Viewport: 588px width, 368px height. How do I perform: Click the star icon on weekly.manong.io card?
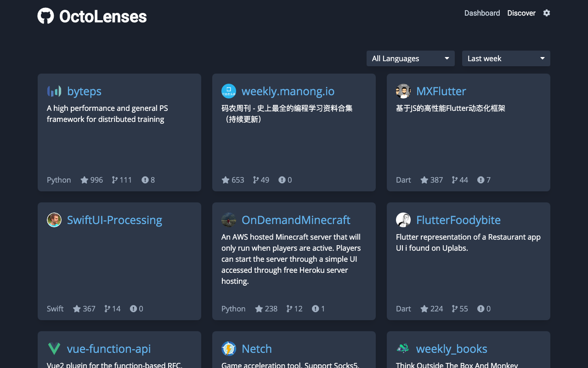226,180
